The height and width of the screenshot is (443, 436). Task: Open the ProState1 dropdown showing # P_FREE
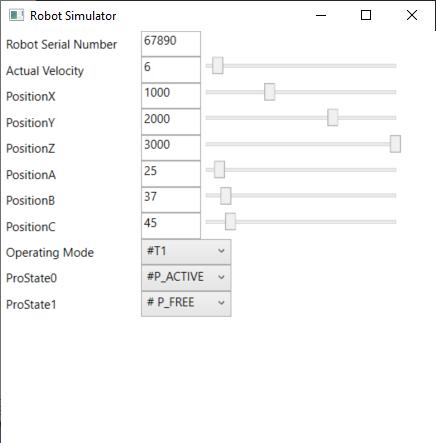(x=186, y=304)
